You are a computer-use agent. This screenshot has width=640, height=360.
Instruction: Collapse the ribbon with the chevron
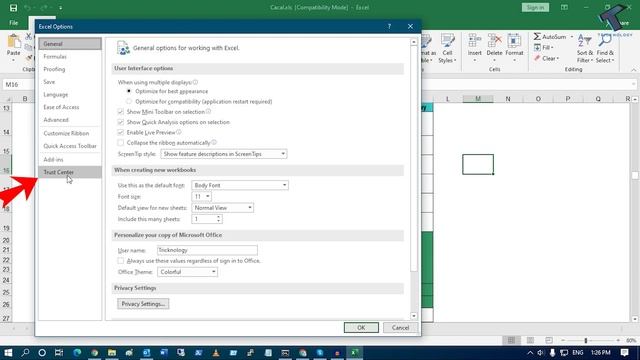pos(633,70)
